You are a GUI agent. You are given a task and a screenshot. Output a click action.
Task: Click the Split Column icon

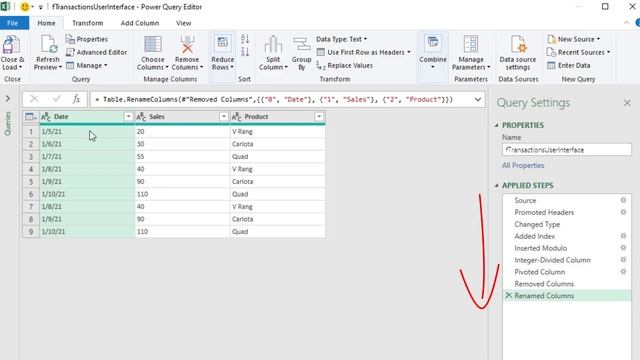273,44
